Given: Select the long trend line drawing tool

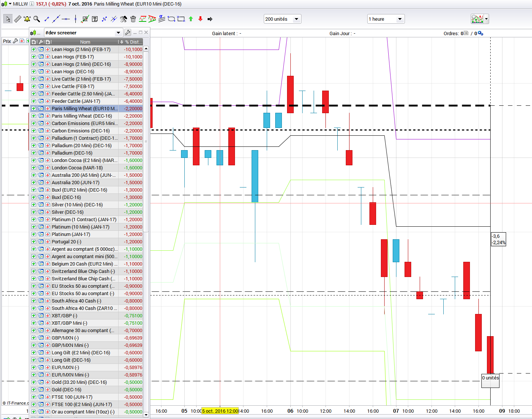Looking at the screenshot, I should pyautogui.click(x=56, y=19).
